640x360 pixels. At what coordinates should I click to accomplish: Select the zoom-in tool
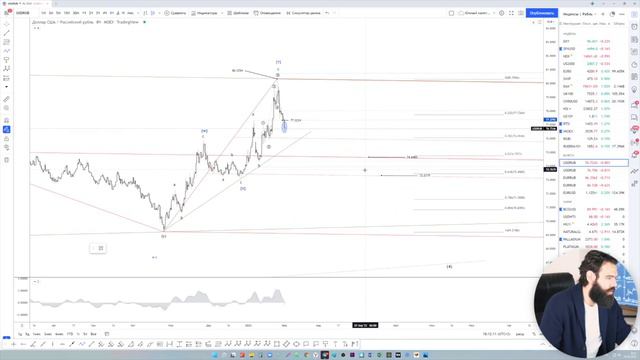[x=7, y=108]
